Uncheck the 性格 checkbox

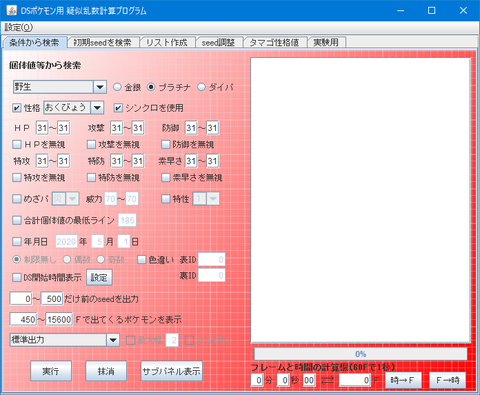point(17,108)
